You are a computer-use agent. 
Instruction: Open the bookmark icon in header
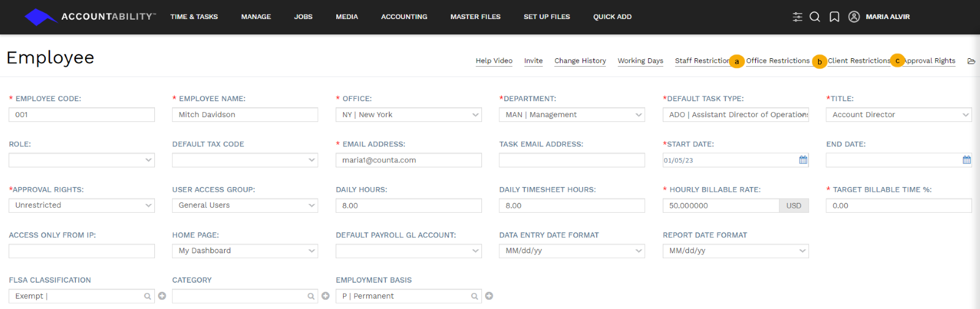click(834, 17)
